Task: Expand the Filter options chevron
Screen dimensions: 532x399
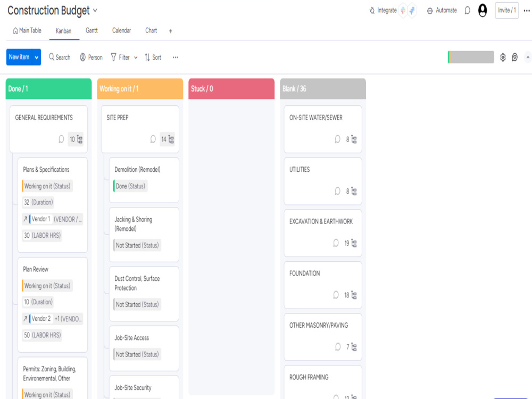Action: (x=136, y=57)
